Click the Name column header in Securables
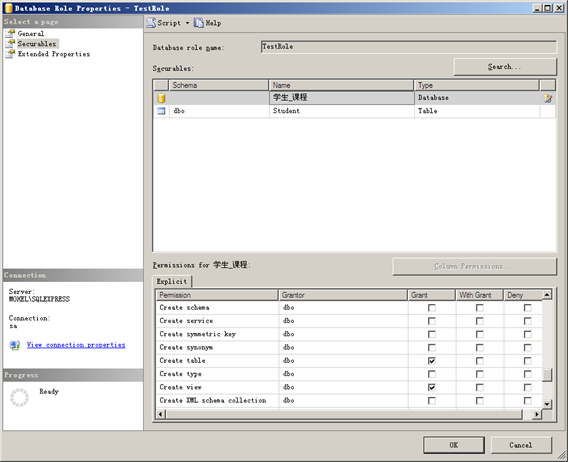The width and height of the screenshot is (568, 462). coord(341,85)
